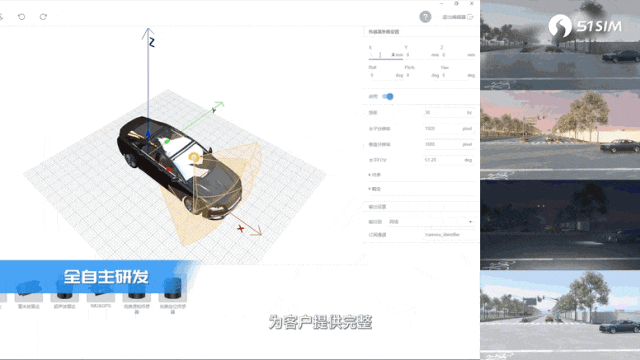Image resolution: width=640 pixels, height=360 pixels.
Task: Select the perfect positioning sensor icon
Action: (173, 290)
